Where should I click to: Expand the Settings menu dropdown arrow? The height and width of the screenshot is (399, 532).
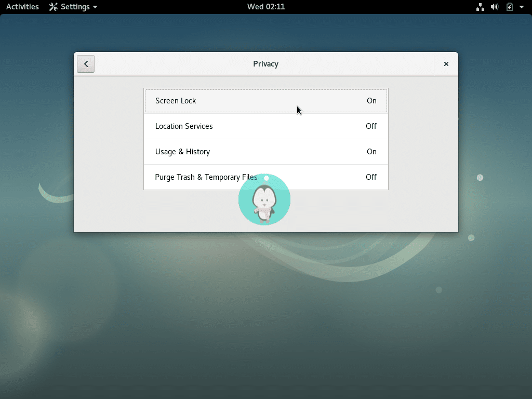pyautogui.click(x=95, y=7)
